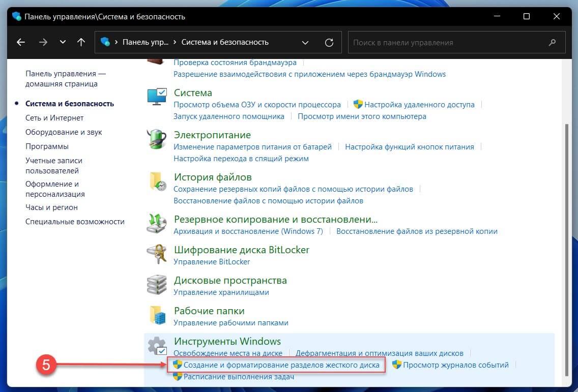Open 'Рабочие папки' heading
578x392 pixels.
pos(210,311)
